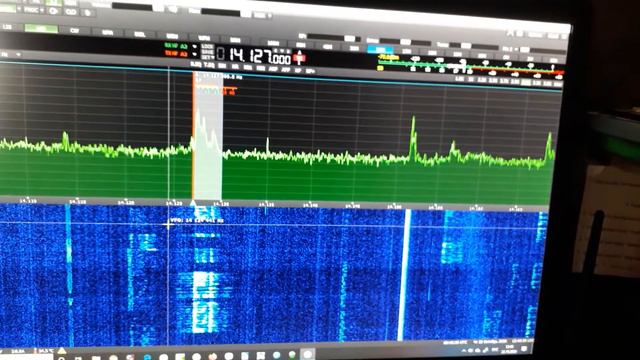Click the bright white carrier line in waterfall

tap(404, 276)
